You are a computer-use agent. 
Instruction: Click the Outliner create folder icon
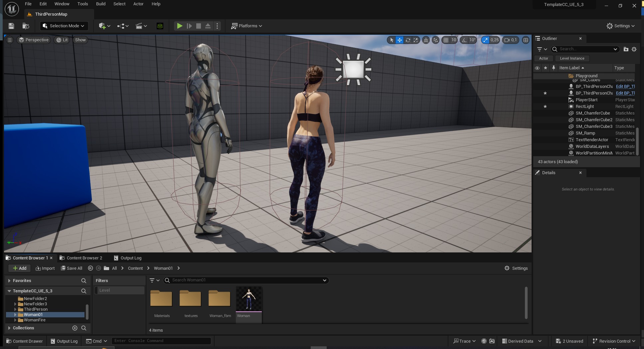click(x=626, y=49)
